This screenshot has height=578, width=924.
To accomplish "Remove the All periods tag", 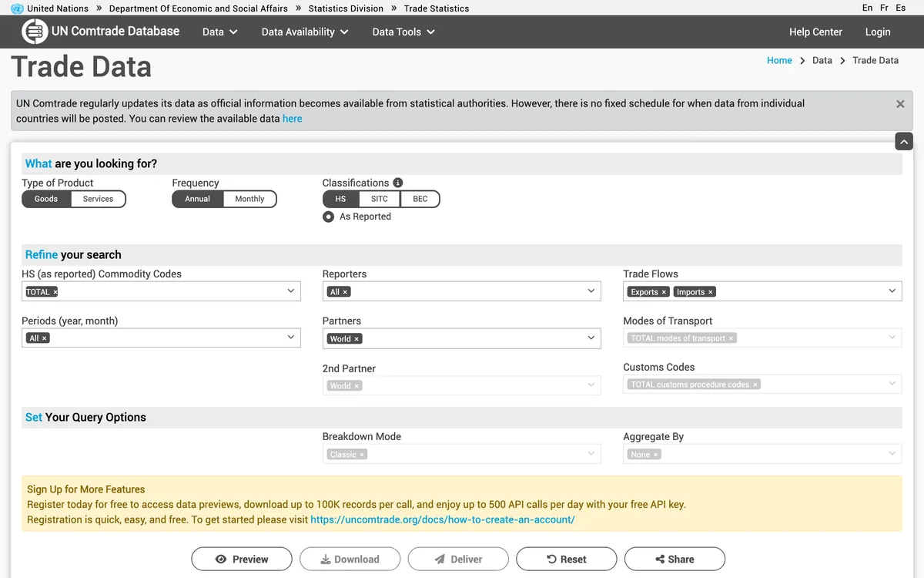I will pyautogui.click(x=44, y=338).
